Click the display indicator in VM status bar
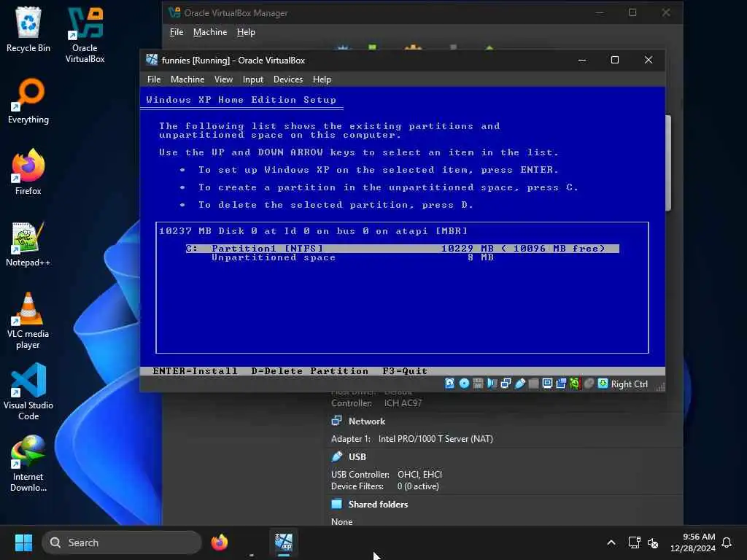 [x=547, y=384]
